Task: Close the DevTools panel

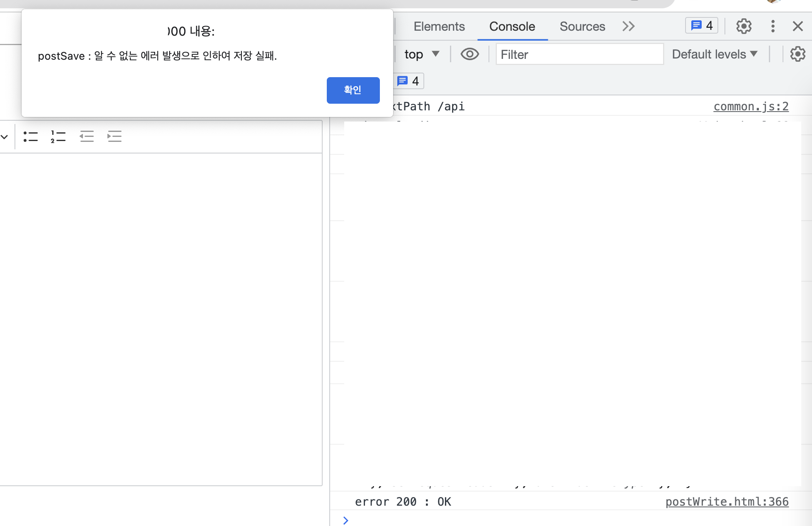Action: 797,26
